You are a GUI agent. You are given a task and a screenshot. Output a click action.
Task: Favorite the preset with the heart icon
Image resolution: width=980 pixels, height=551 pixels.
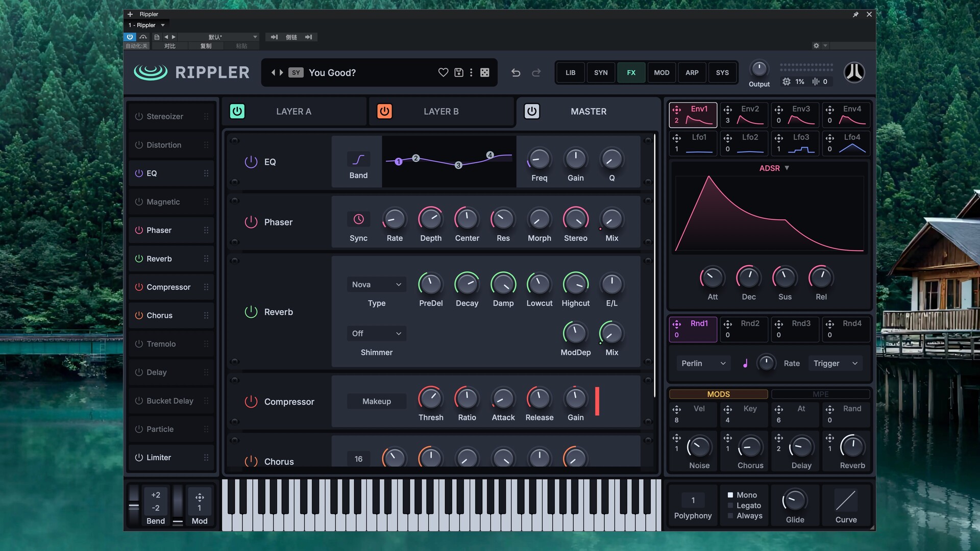click(x=443, y=72)
